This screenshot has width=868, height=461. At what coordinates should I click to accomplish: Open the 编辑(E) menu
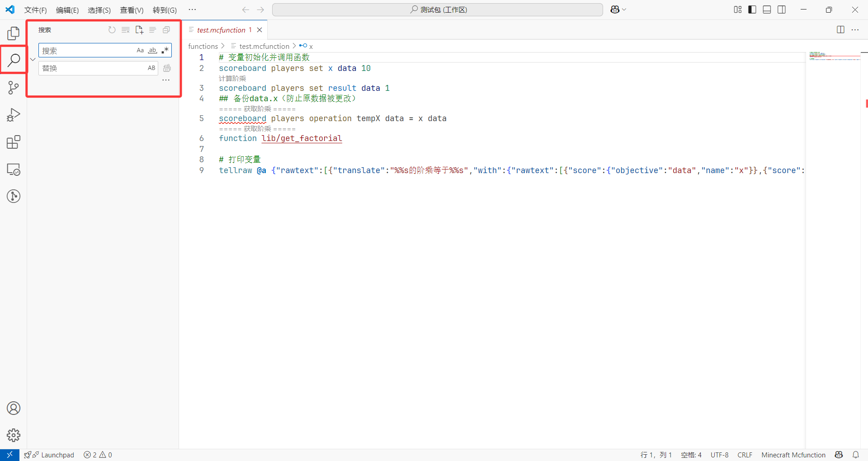(x=67, y=10)
